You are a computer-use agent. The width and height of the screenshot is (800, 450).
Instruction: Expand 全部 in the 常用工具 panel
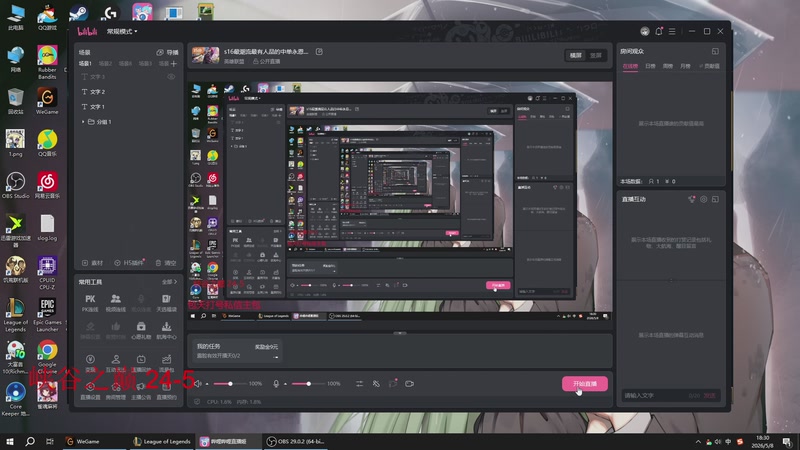click(x=169, y=282)
